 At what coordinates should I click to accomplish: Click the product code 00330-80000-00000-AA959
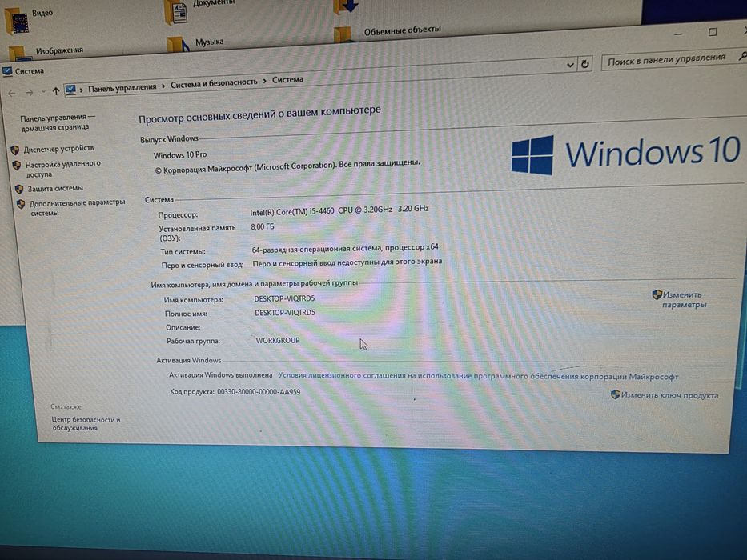(259, 392)
